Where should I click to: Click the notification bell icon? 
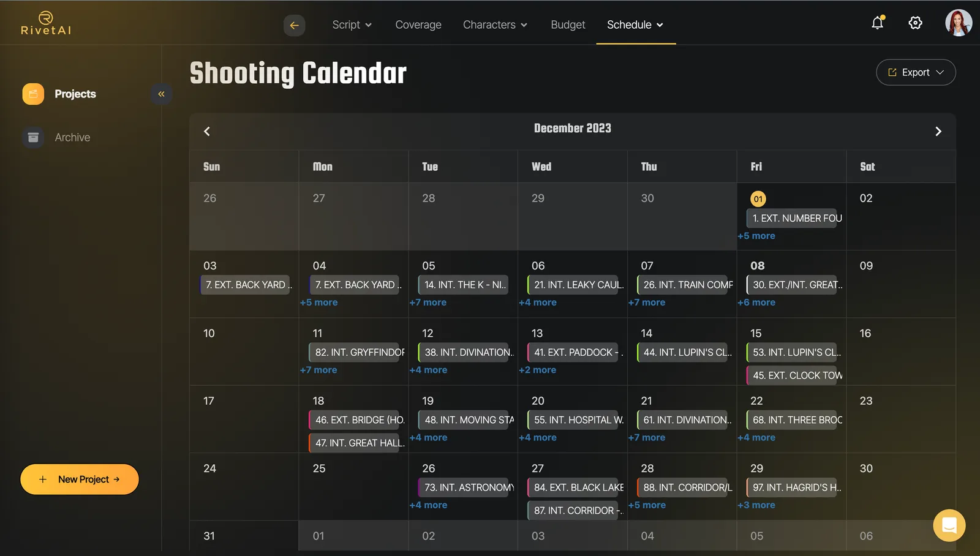pos(878,23)
